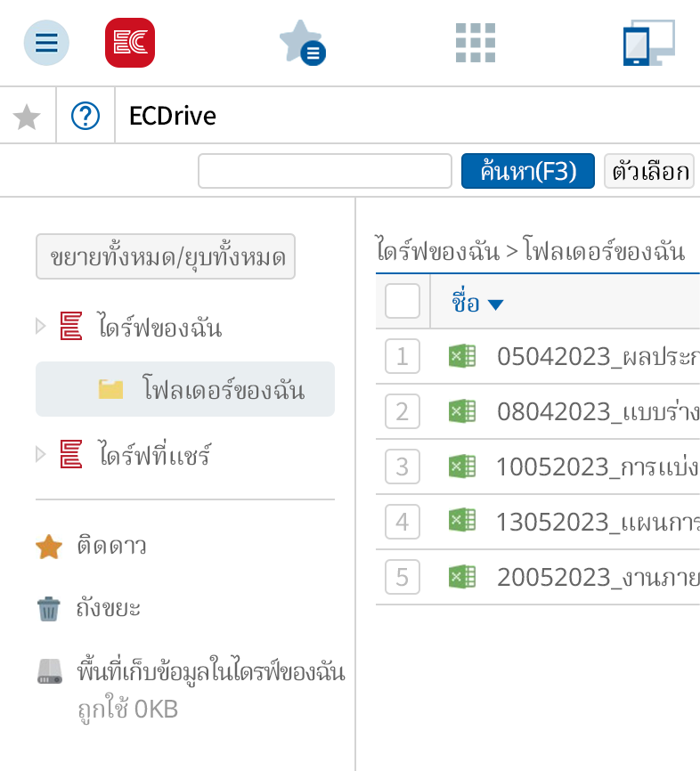Click the red EC application logo
The width and height of the screenshot is (700, 771).
tap(129, 43)
